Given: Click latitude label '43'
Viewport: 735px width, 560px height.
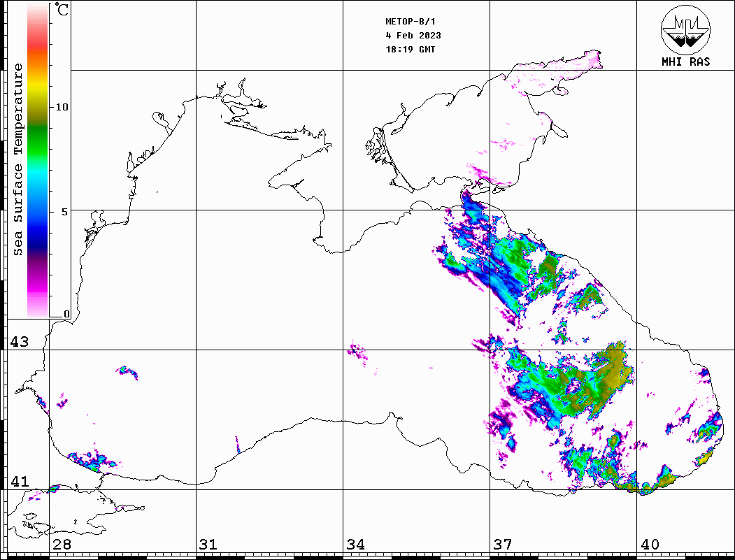Looking at the screenshot, I should tap(20, 342).
